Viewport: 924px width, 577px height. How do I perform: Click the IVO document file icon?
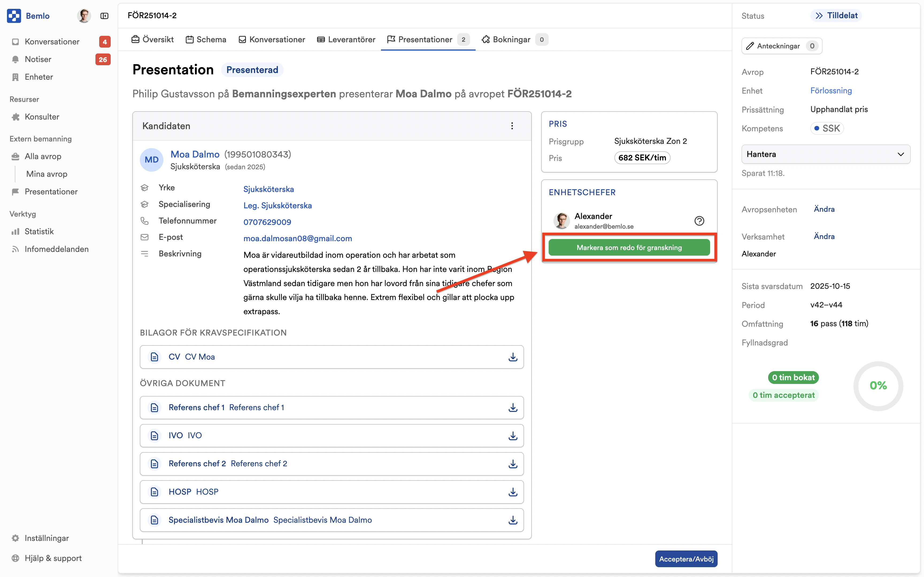click(154, 435)
